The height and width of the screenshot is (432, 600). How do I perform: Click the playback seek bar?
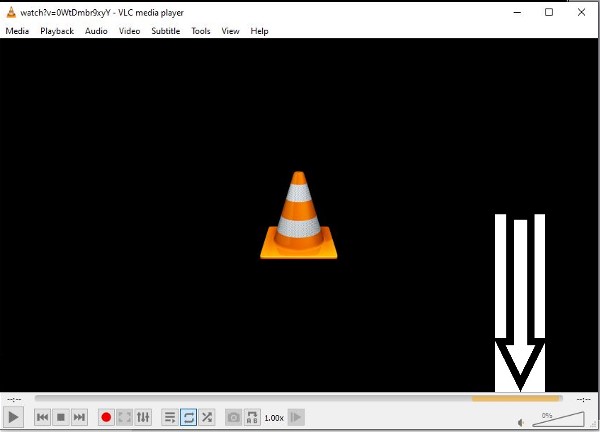pyautogui.click(x=298, y=398)
